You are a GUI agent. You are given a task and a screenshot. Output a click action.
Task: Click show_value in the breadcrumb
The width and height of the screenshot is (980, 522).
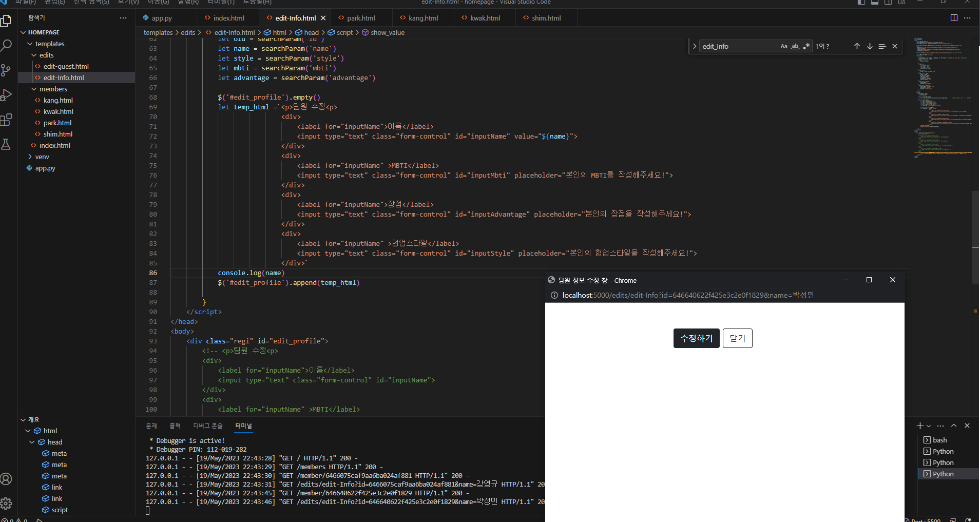click(388, 32)
